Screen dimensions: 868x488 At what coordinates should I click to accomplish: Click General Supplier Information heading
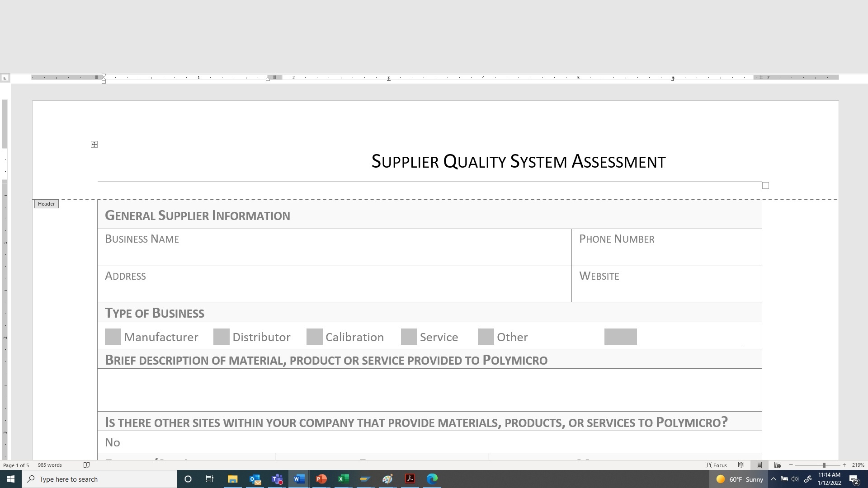point(198,216)
